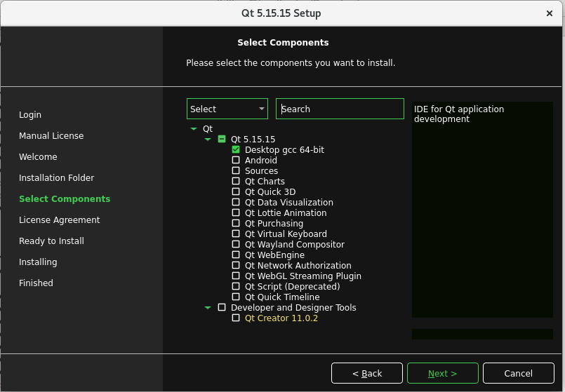Viewport: 565px width, 392px height.
Task: Check Developer and Designer Tools checkbox
Action: pyautogui.click(x=222, y=307)
